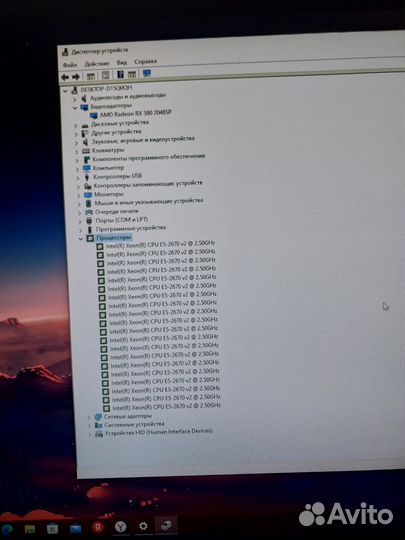This screenshot has width=405, height=540.
Task: Open the Действие menu
Action: (x=97, y=64)
